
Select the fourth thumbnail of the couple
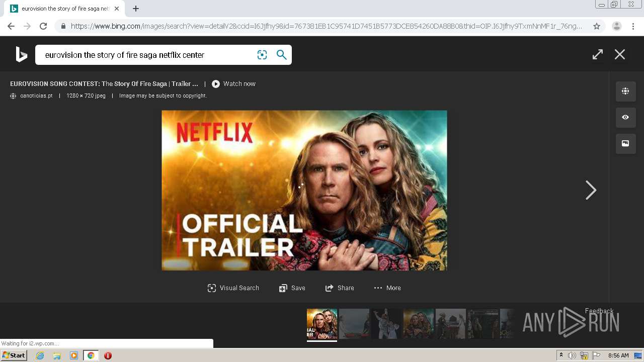pos(419,324)
